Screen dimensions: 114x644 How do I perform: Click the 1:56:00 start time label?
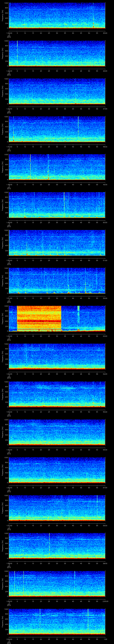pyautogui.click(x=9, y=488)
